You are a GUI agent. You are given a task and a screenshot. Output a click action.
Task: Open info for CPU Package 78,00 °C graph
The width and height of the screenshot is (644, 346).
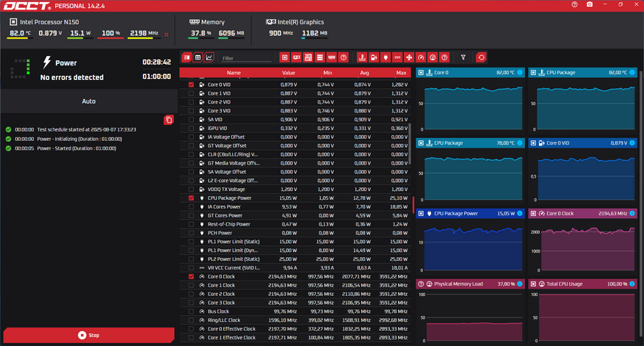pos(520,143)
